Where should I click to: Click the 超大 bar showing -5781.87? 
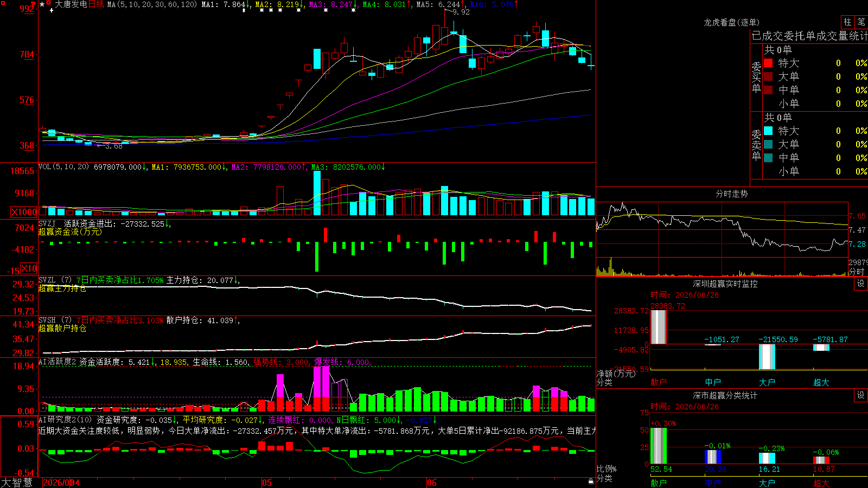point(821,348)
